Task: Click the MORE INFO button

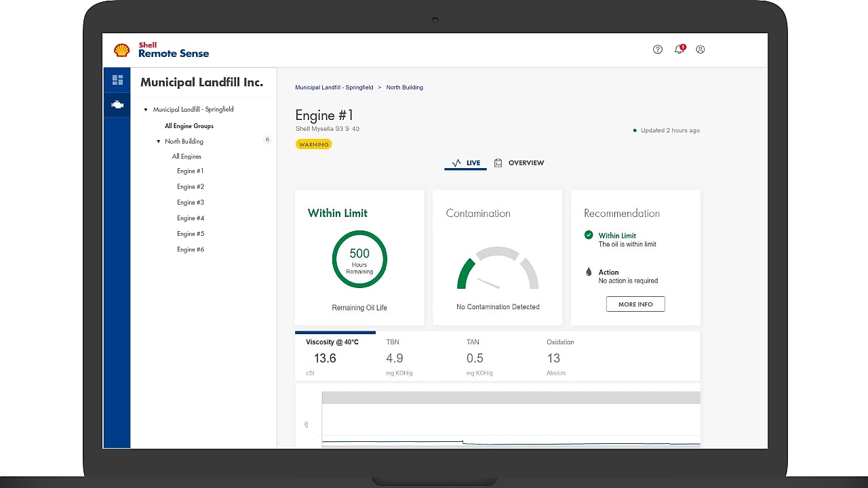Action: (635, 304)
